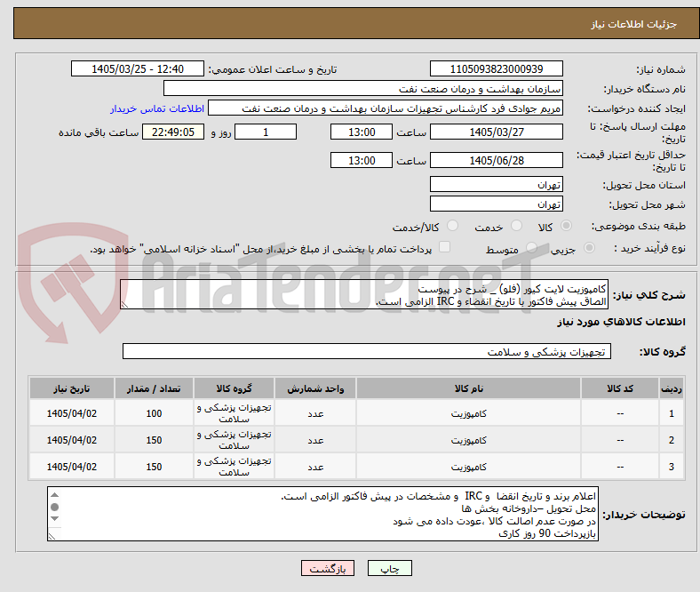The image size is (700, 592).
Task: Select the جزیی purchase type radio
Action: (589, 247)
